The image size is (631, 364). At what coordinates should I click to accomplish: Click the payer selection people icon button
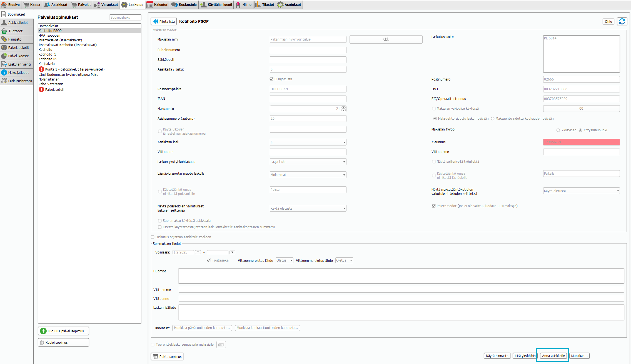tap(386, 39)
